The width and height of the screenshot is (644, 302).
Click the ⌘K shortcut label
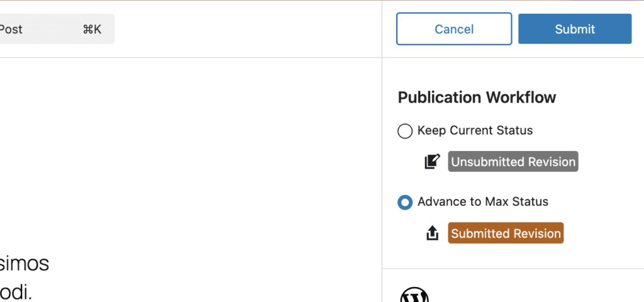tap(92, 29)
